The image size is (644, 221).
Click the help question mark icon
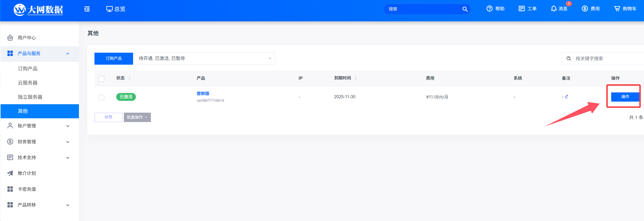point(489,9)
